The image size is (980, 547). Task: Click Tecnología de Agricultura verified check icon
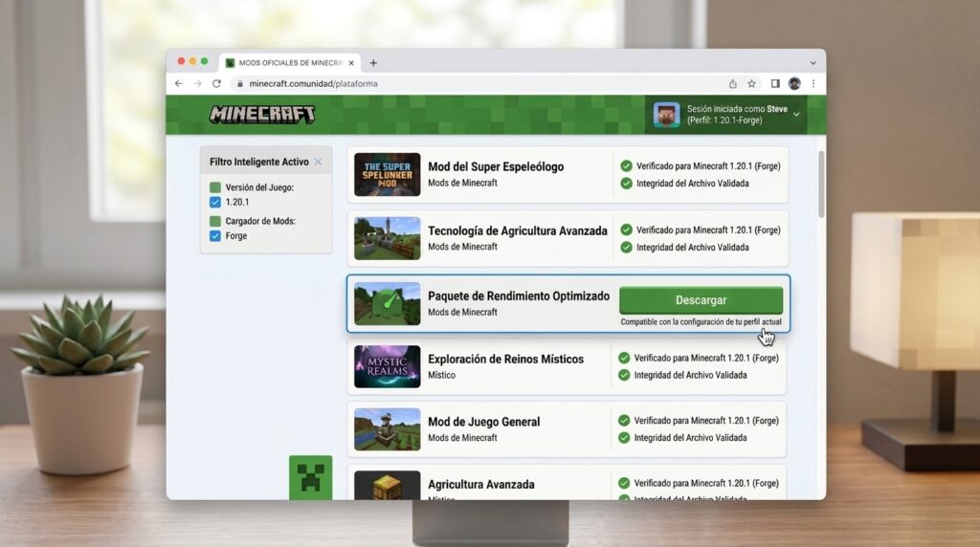pos(626,230)
